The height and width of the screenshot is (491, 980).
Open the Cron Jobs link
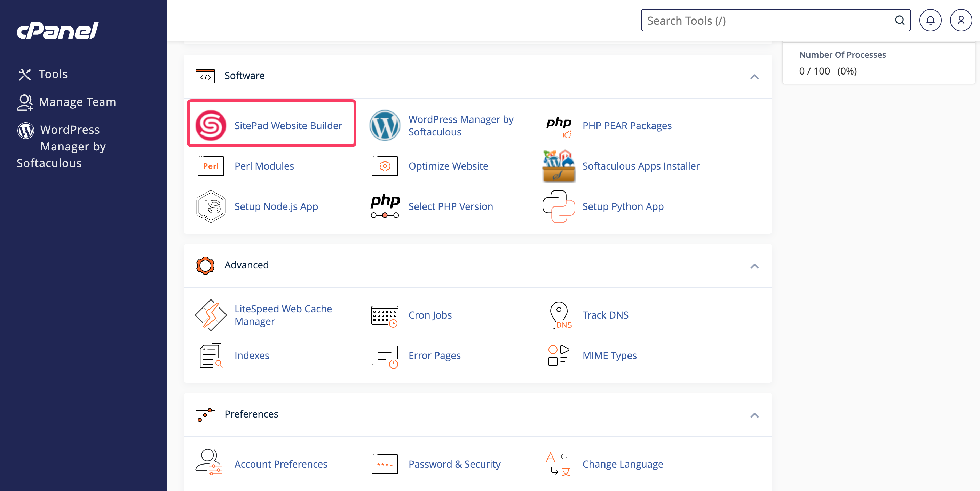tap(430, 315)
